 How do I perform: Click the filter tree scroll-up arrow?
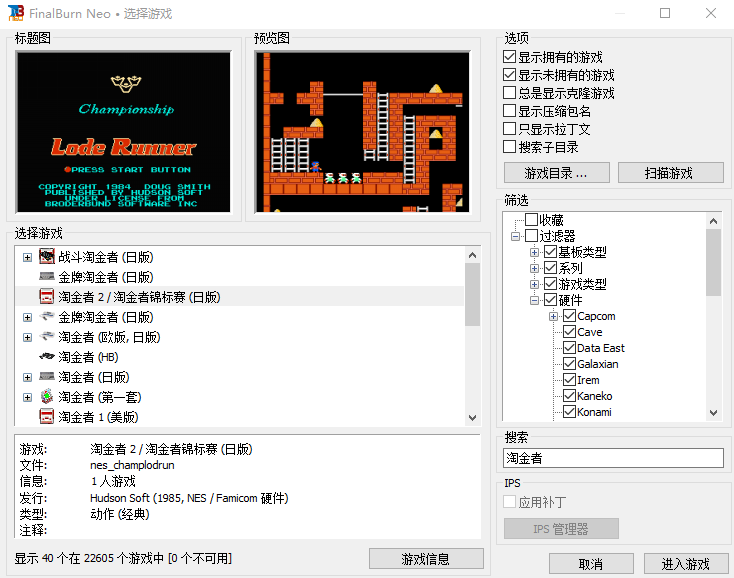click(x=713, y=221)
